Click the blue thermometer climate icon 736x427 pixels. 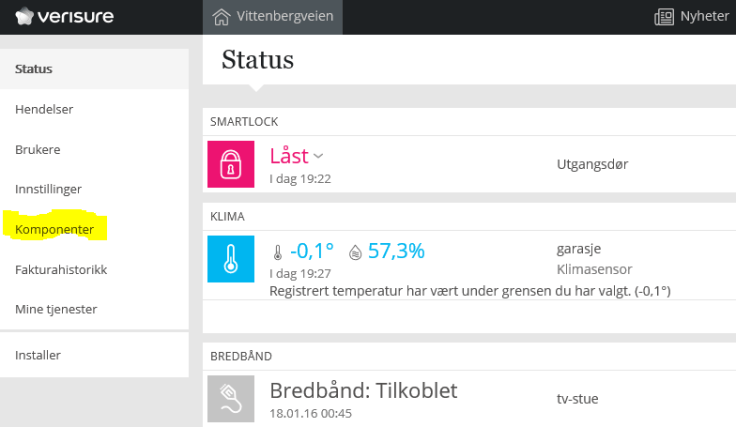[231, 259]
